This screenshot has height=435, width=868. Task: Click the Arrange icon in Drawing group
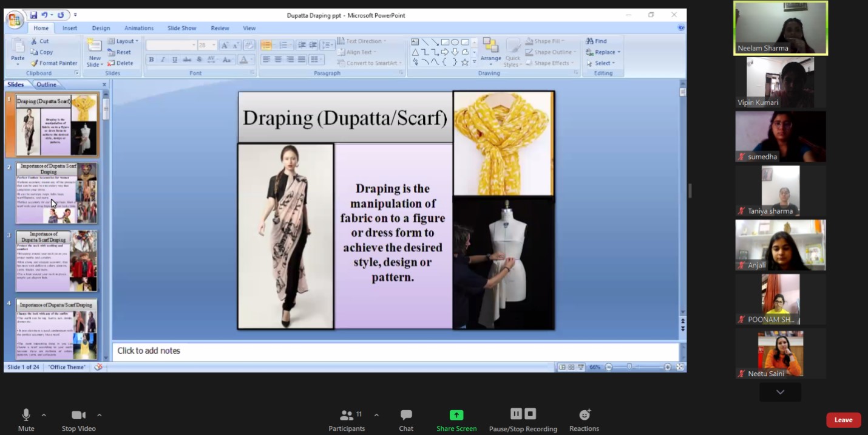[x=490, y=47]
